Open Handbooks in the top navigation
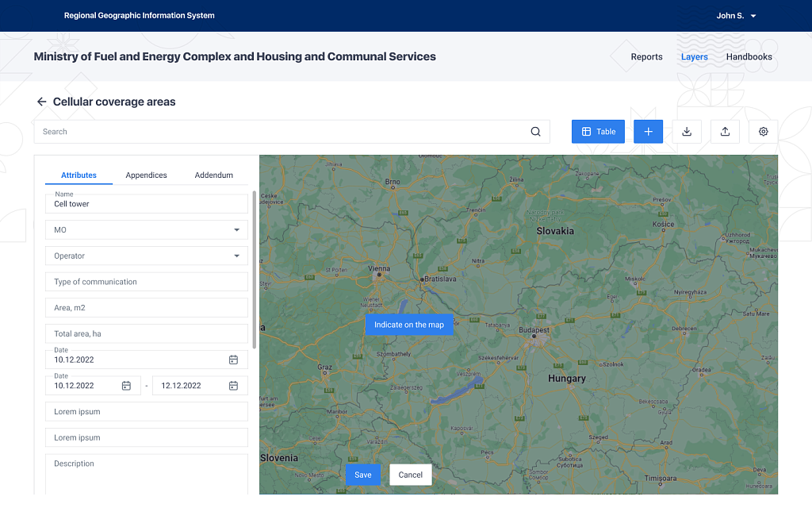Viewport: 812px width, 508px height. tap(749, 57)
